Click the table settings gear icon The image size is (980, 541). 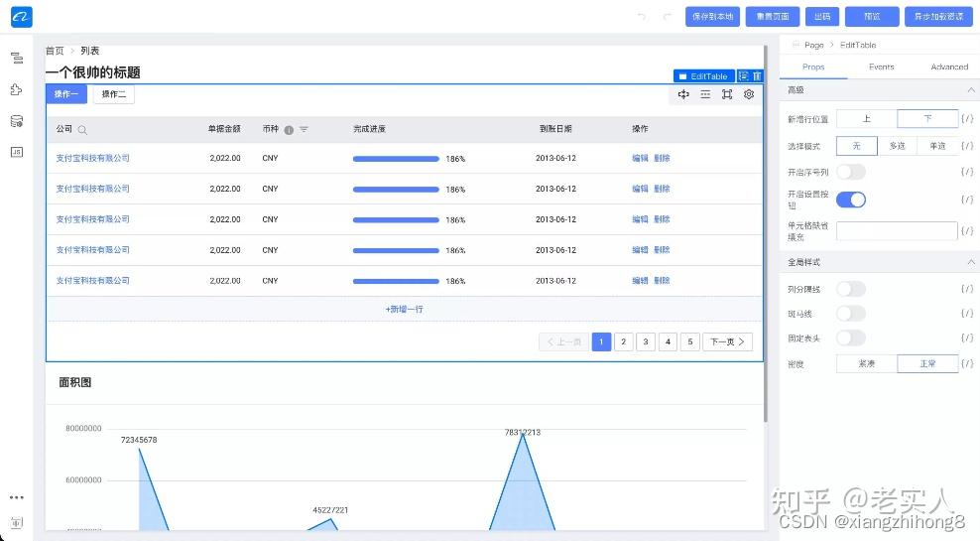(x=749, y=94)
